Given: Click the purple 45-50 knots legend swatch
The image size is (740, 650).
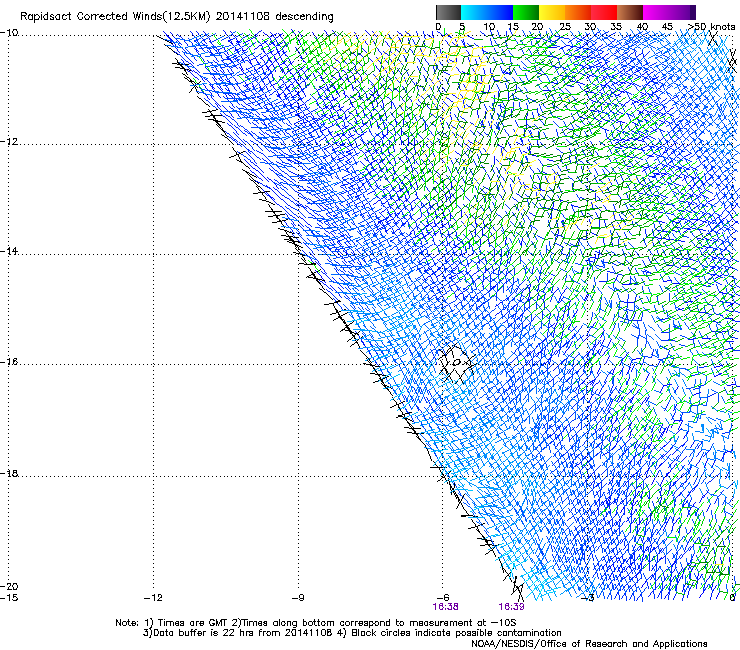Looking at the screenshot, I should pos(682,12).
